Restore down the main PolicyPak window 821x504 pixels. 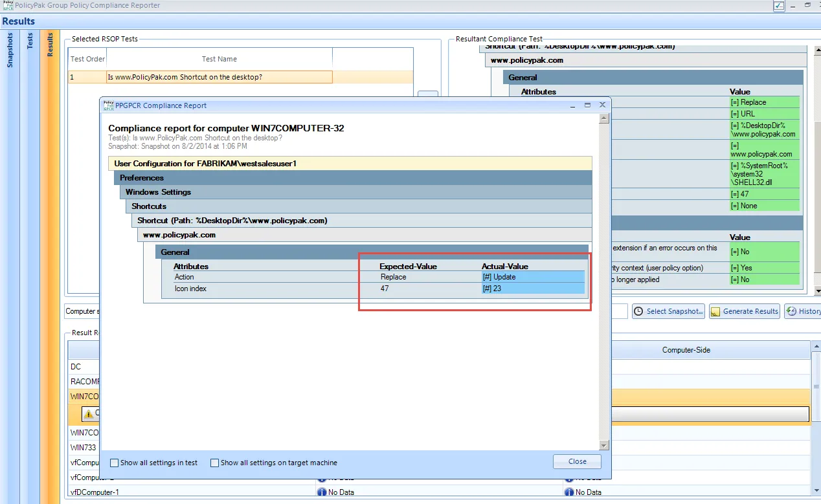pos(807,5)
